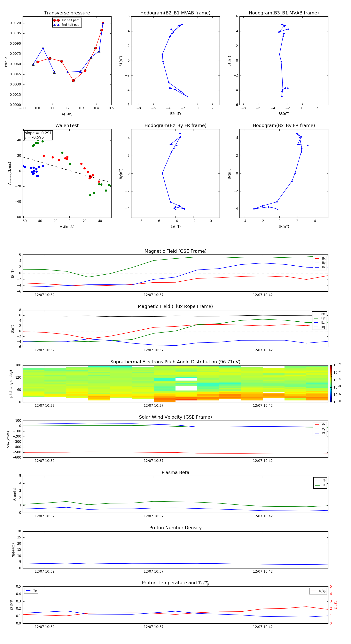351x644 pixels.
Task: Select Bx in the GSE magnetic field legend
Action: tap(320, 259)
